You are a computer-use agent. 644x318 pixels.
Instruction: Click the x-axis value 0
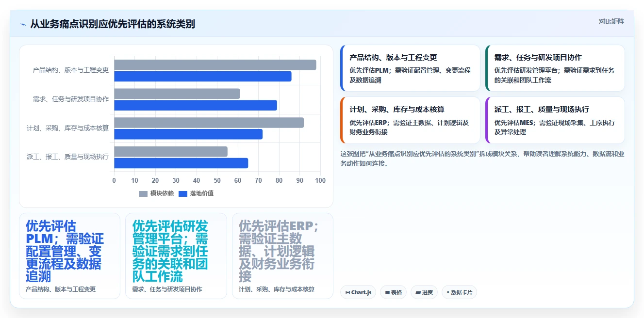(x=114, y=181)
